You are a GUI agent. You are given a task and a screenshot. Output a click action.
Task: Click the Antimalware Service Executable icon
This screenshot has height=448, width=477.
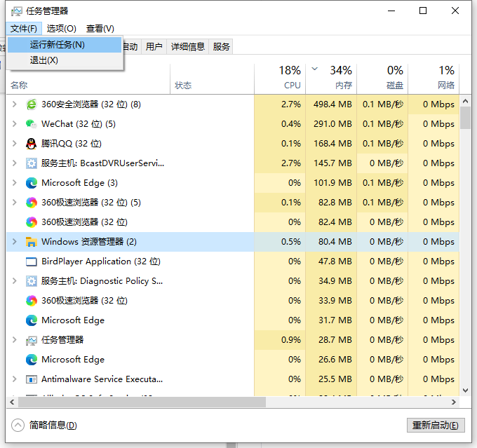[32, 379]
